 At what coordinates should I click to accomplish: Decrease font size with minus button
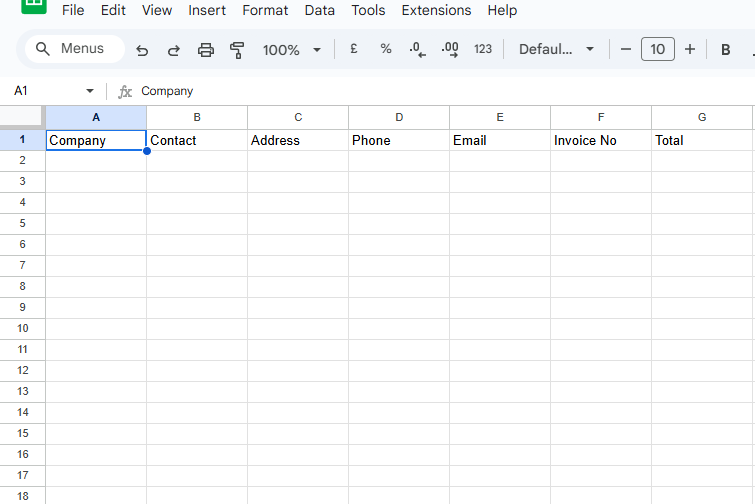click(x=626, y=49)
